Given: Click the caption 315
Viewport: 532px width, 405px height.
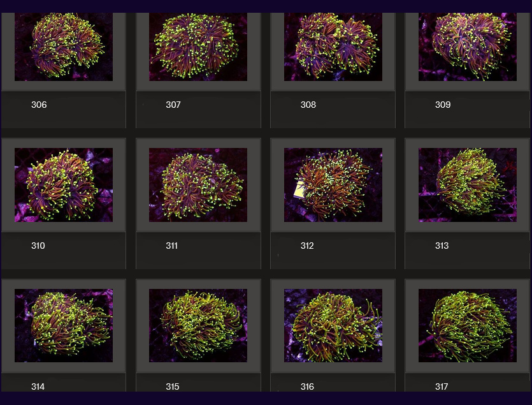Looking at the screenshot, I should click(173, 387).
